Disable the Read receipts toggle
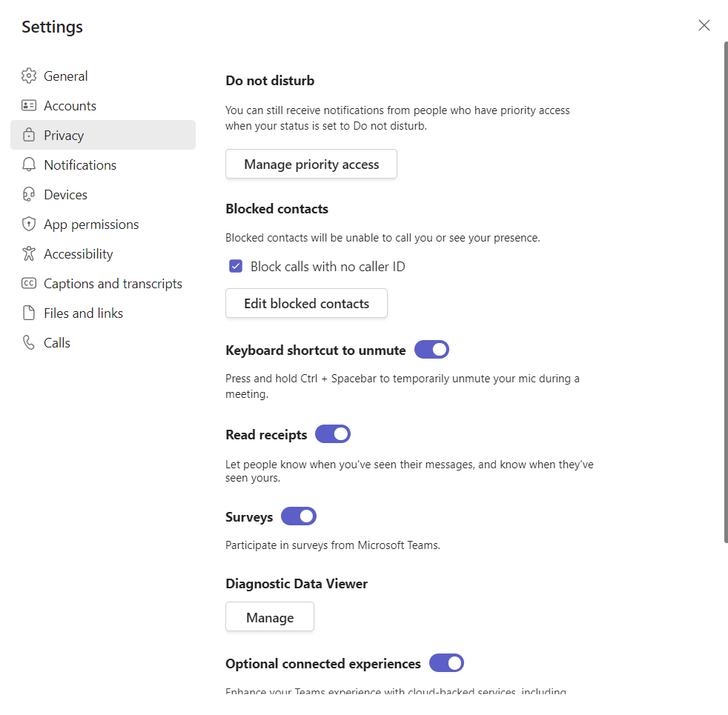This screenshot has width=728, height=715. (333, 434)
